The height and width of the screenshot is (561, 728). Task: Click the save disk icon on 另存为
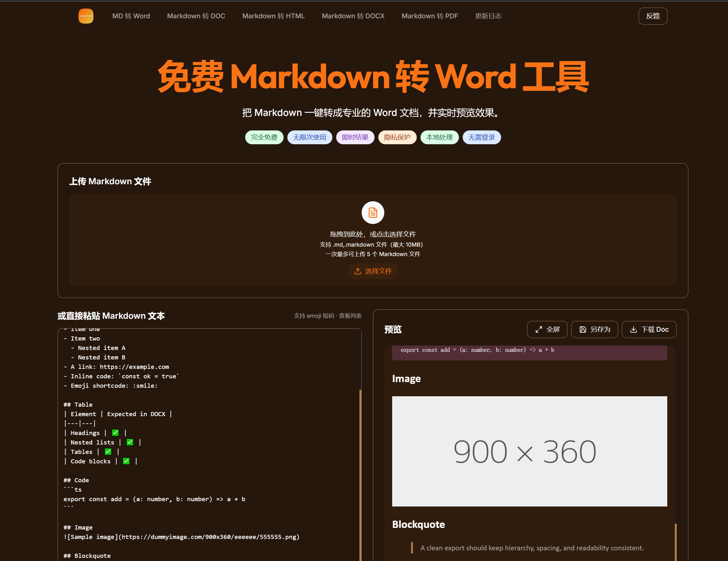point(583,329)
